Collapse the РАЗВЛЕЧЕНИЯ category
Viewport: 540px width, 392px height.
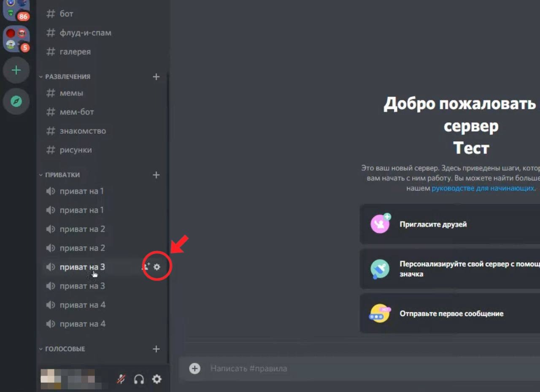[67, 76]
